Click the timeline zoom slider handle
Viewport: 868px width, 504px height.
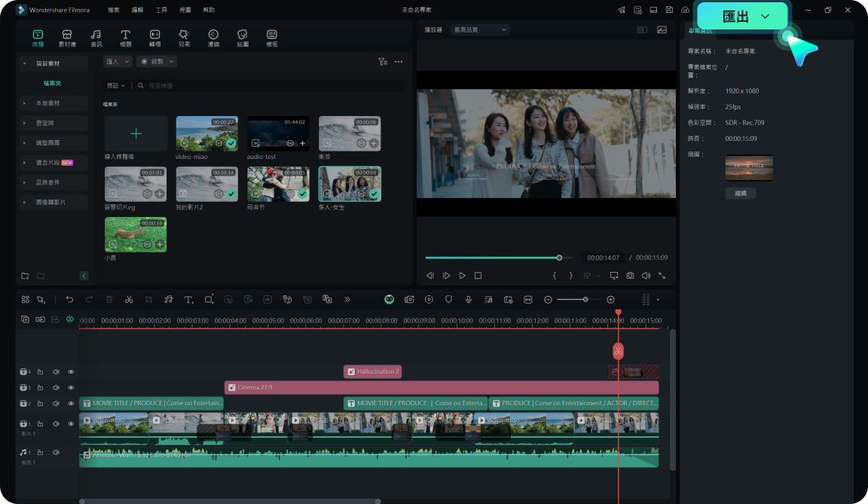[585, 299]
